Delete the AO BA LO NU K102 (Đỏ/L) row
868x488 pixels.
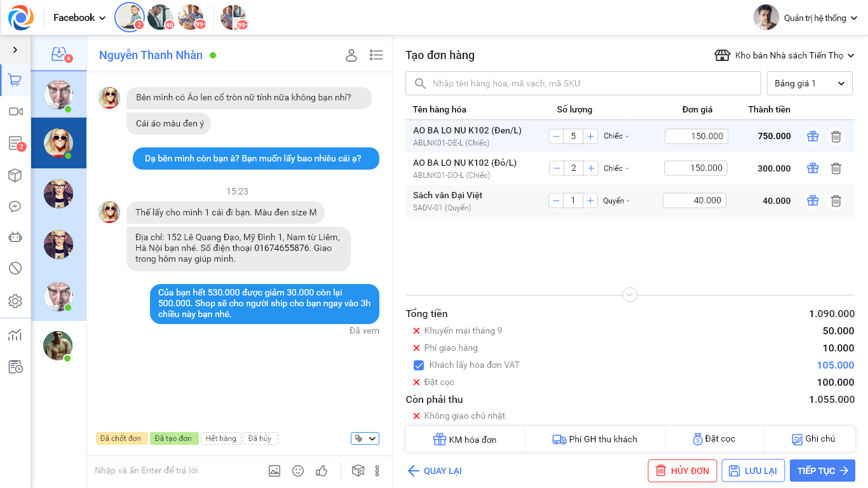(x=836, y=168)
